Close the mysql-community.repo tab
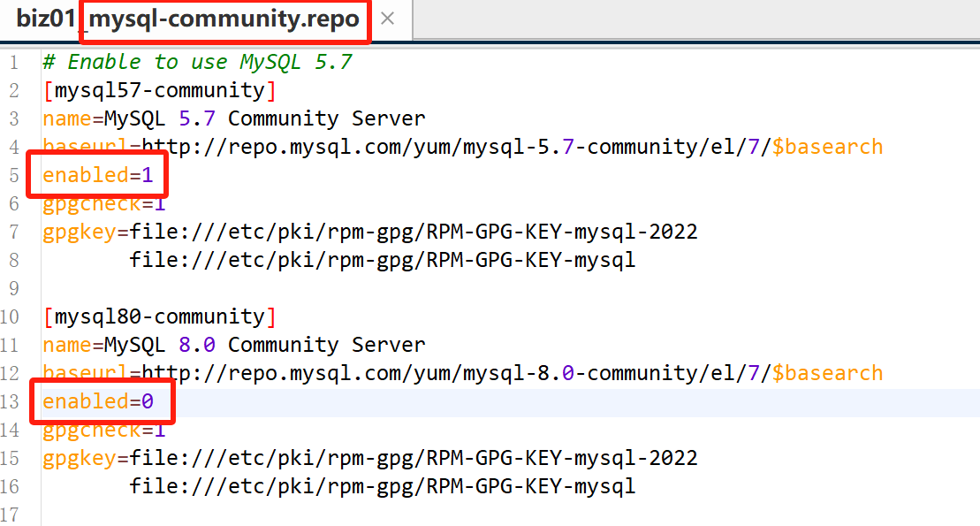 (x=388, y=19)
